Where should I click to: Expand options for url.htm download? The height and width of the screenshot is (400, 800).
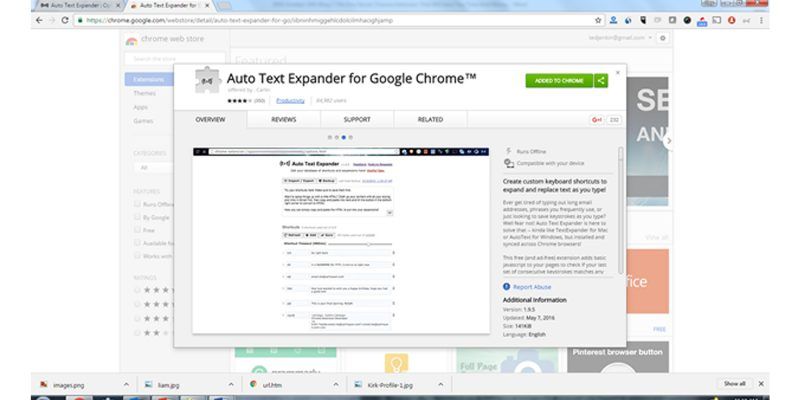point(336,384)
